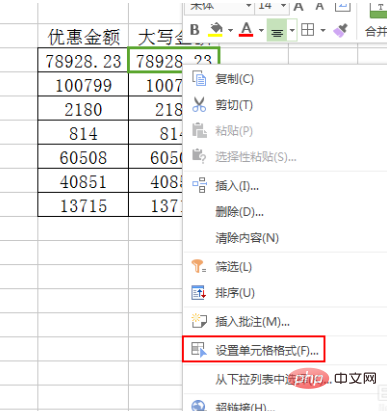Image resolution: width=387 pixels, height=411 pixels.
Task: Apply yellow highlight fill color
Action: 216,30
